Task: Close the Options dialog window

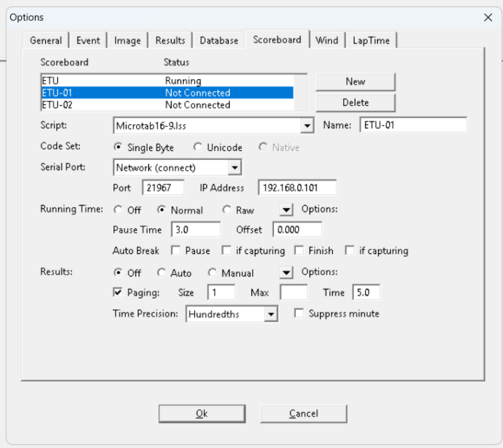Action: coord(487,18)
